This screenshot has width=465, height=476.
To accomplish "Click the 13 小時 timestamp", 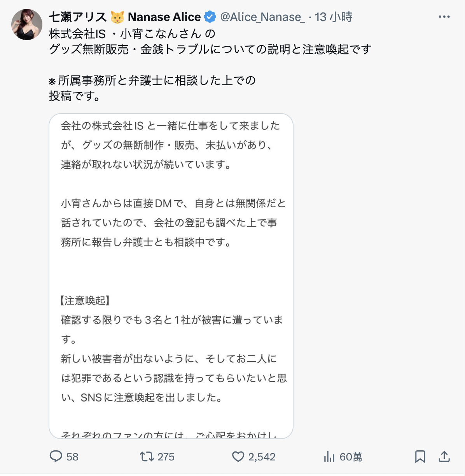I will (334, 17).
